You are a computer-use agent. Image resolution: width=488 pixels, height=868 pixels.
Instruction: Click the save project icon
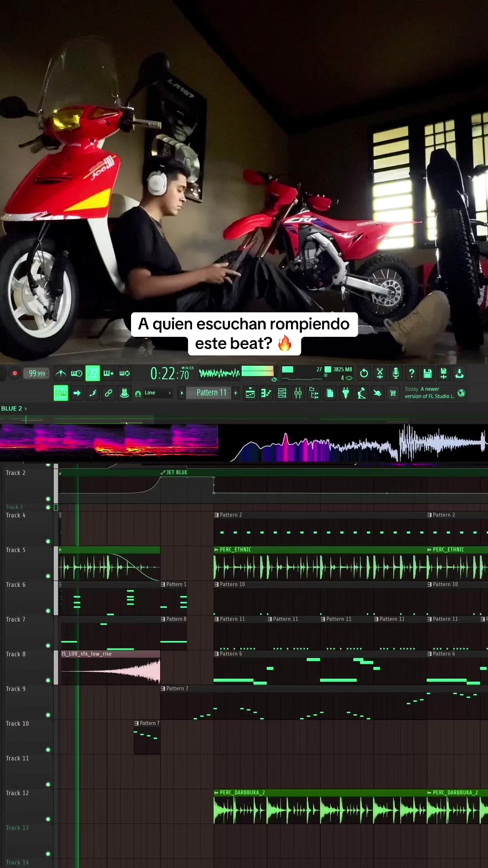427,373
